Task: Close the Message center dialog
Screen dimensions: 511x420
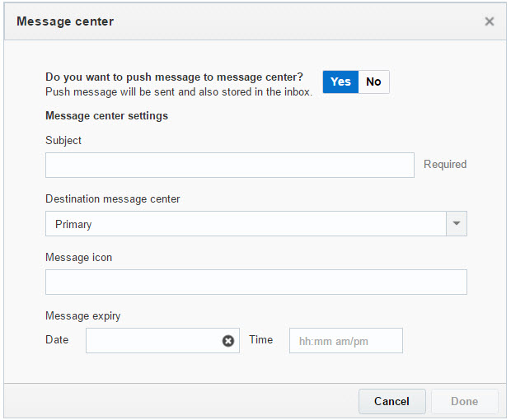Action: tap(490, 22)
